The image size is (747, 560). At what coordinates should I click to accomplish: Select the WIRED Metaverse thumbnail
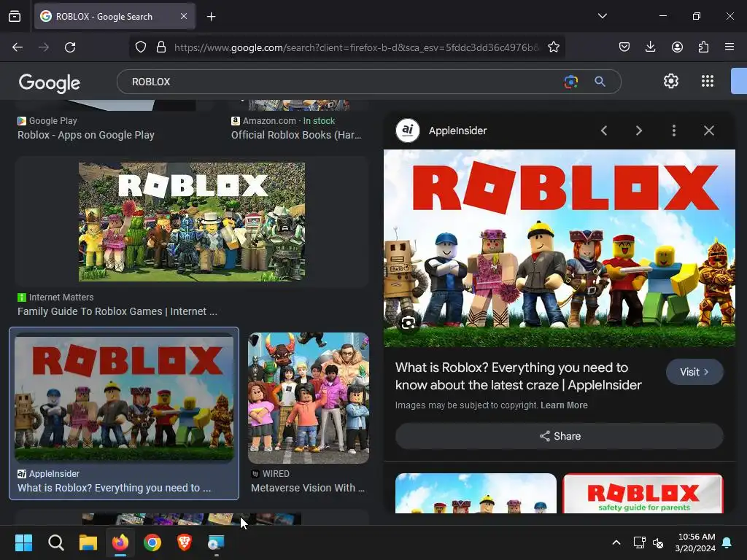(309, 398)
